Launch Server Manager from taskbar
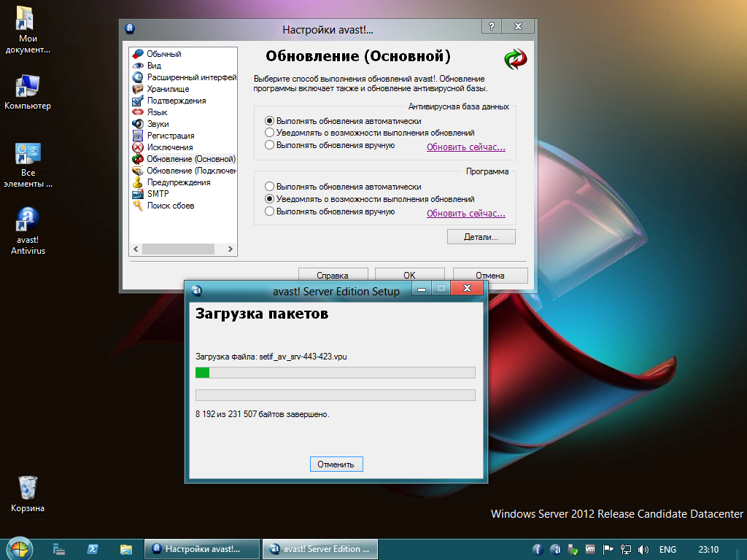747x560 pixels. coord(59,550)
